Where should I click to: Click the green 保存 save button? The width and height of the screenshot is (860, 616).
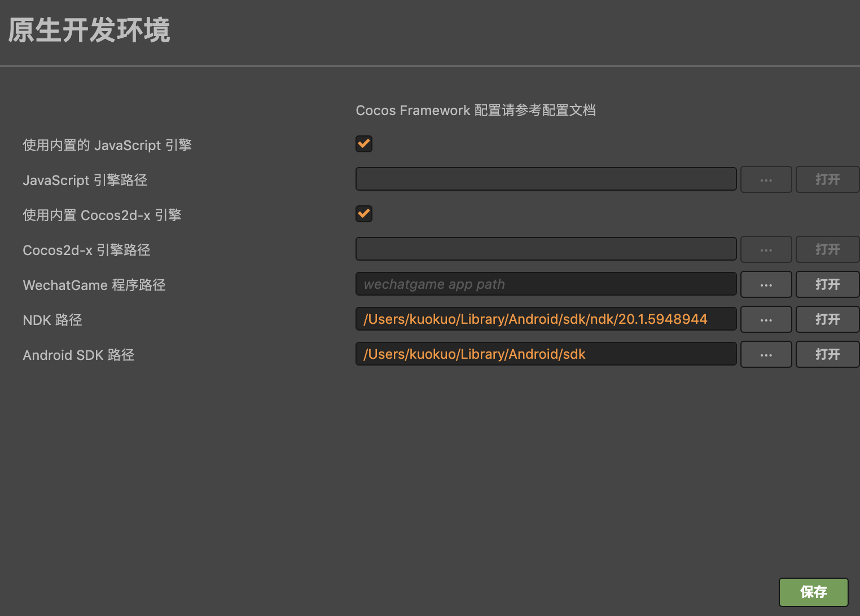click(x=813, y=592)
